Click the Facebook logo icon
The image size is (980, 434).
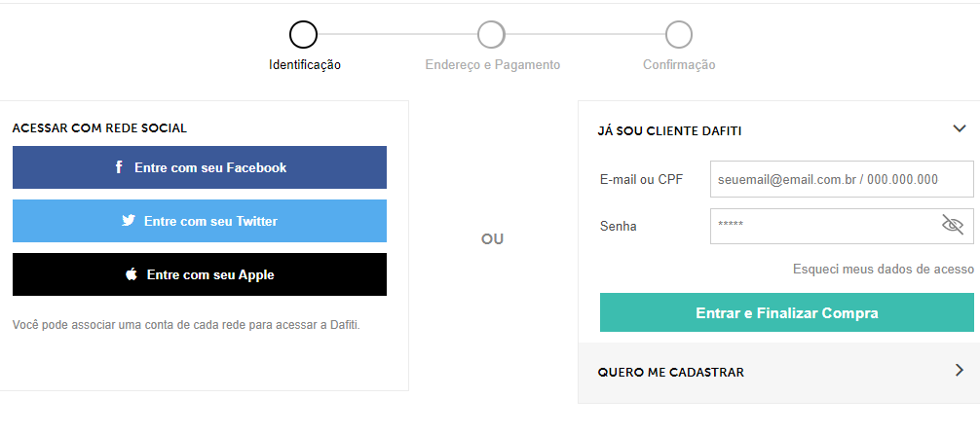119,167
